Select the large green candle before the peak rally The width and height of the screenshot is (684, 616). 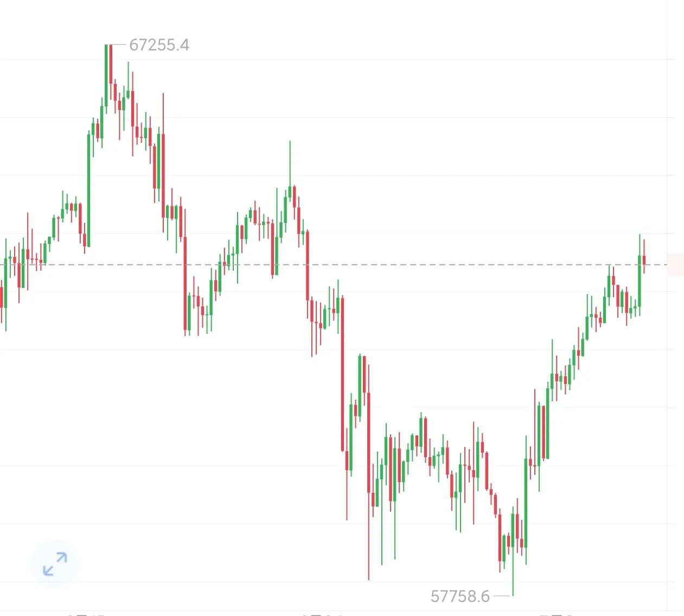[x=89, y=190]
